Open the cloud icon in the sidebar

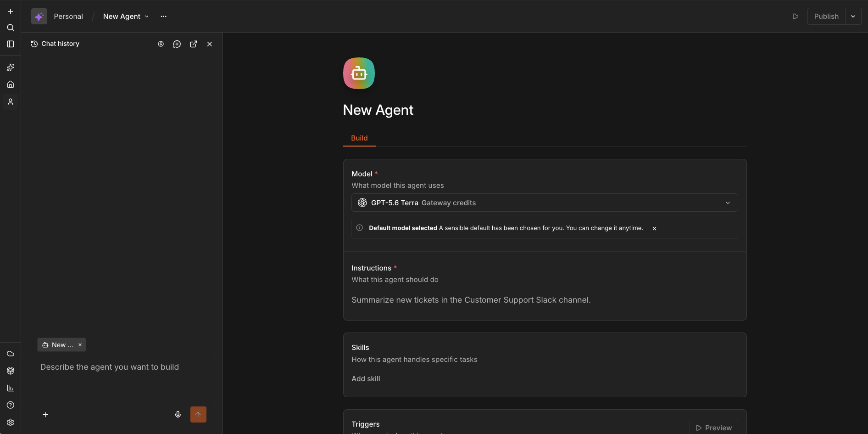point(11,354)
